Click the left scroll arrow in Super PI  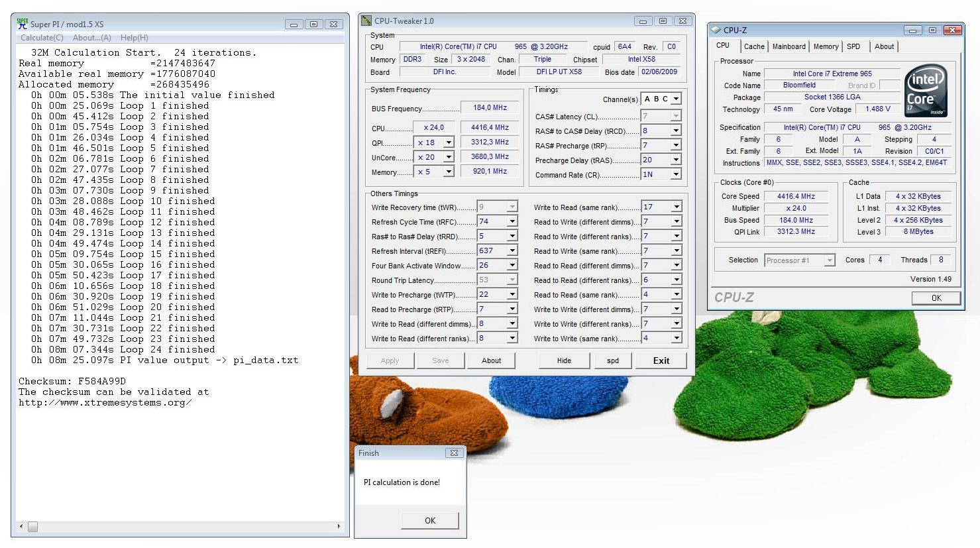pyautogui.click(x=21, y=527)
